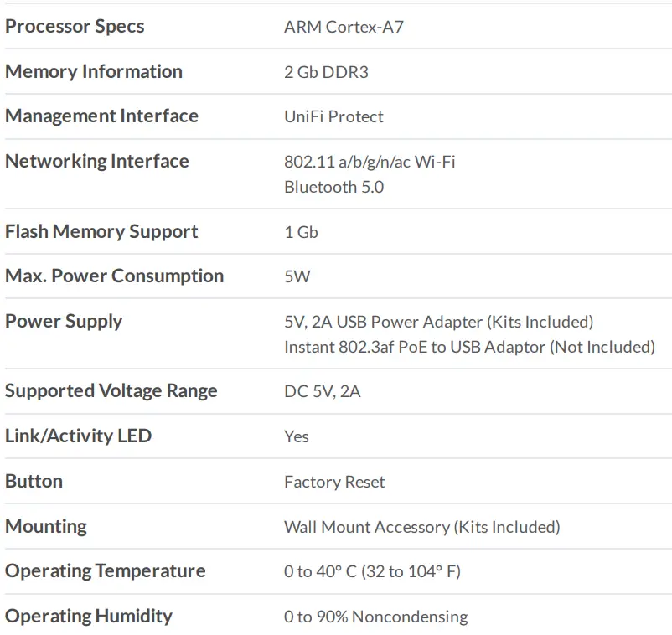Click the ARM Cortex-A7 value text
672x635 pixels.
tap(344, 27)
